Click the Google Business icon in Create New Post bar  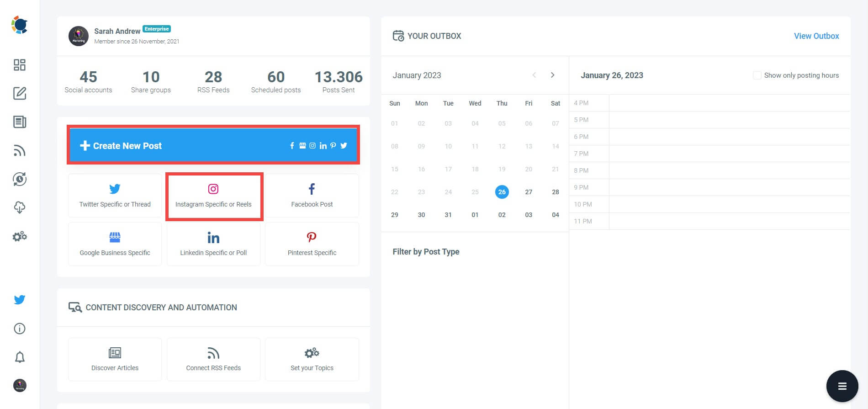[x=302, y=145]
